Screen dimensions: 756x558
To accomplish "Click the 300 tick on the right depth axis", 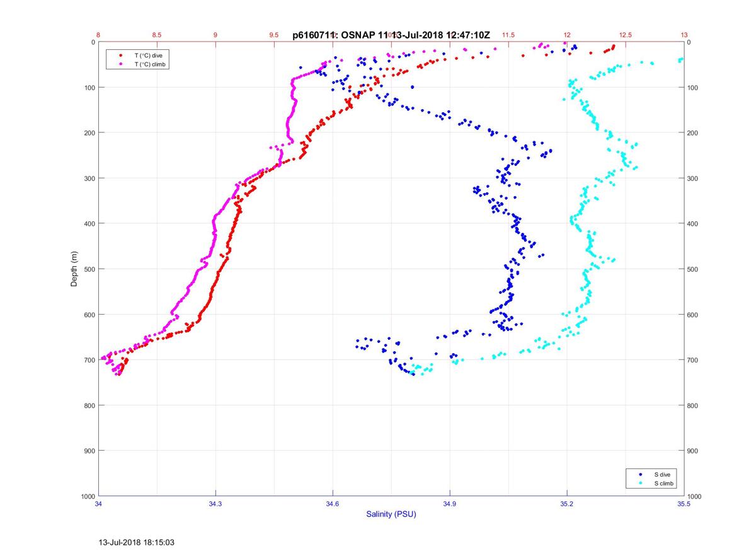I will click(x=694, y=178).
